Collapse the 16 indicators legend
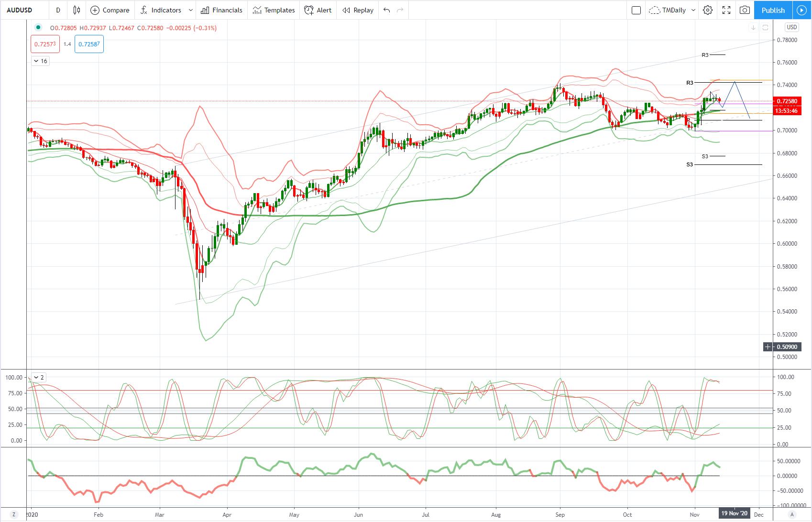The height and width of the screenshot is (522, 812). coord(40,61)
